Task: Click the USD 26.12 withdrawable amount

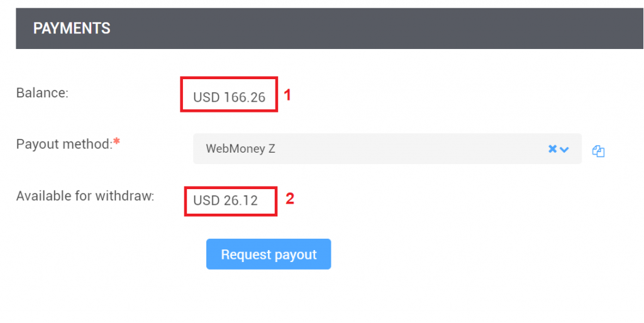Action: 226,200
